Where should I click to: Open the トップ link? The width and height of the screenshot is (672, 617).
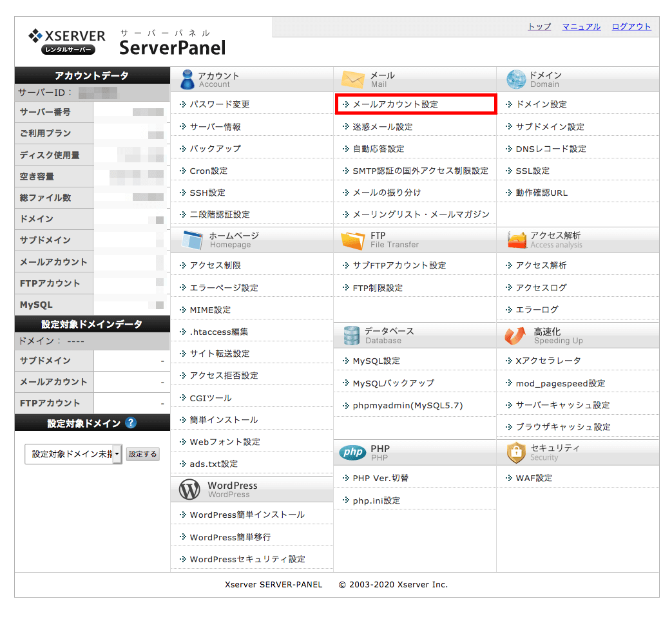pos(539,26)
